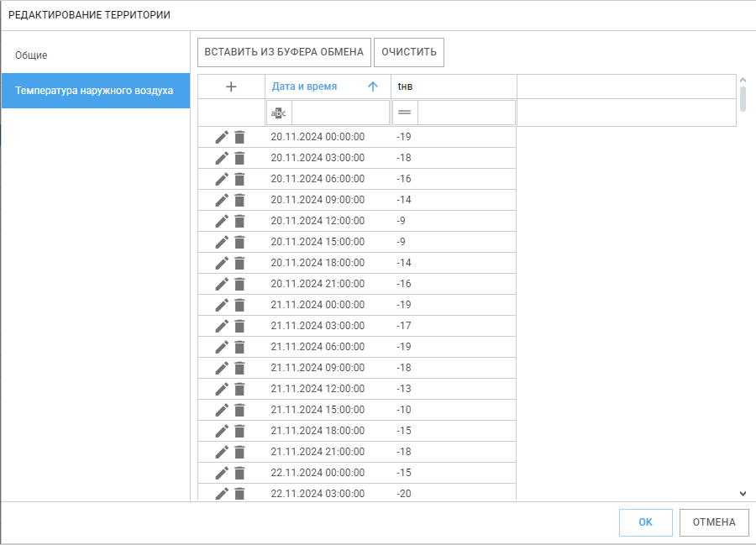756x545 pixels.
Task: Edit the 21.11.2024 09:00:00 row
Action: [x=222, y=368]
